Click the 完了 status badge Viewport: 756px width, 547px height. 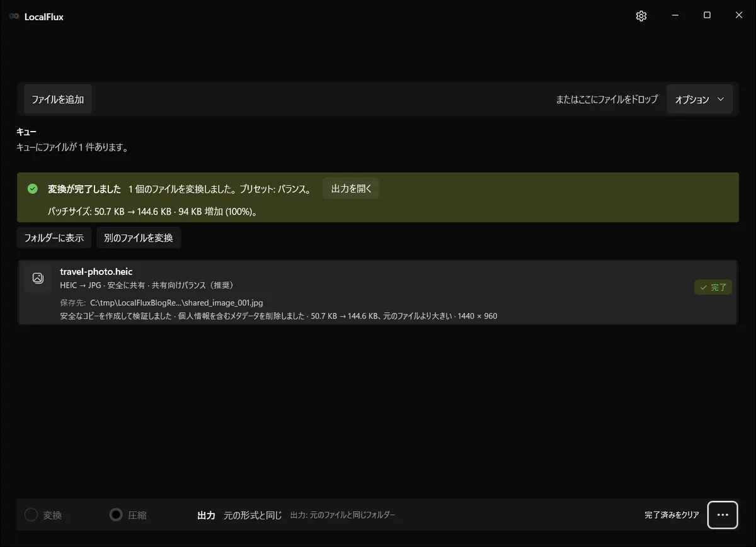click(x=713, y=288)
